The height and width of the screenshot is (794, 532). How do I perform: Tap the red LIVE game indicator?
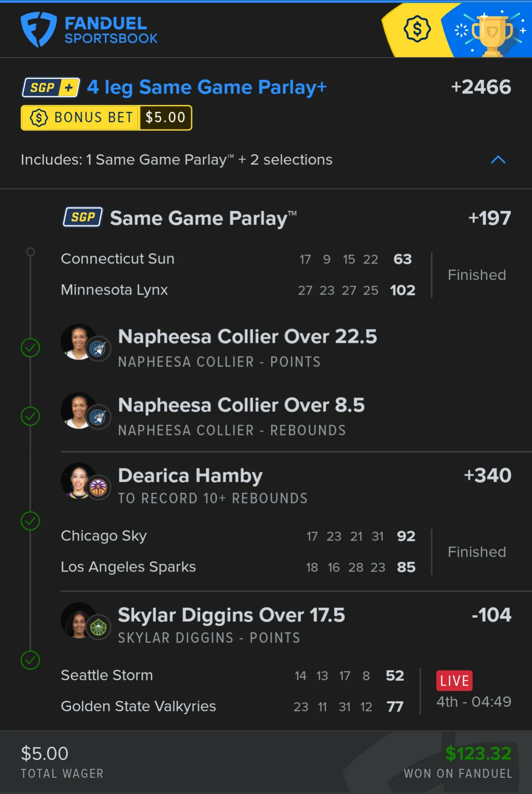(x=454, y=681)
